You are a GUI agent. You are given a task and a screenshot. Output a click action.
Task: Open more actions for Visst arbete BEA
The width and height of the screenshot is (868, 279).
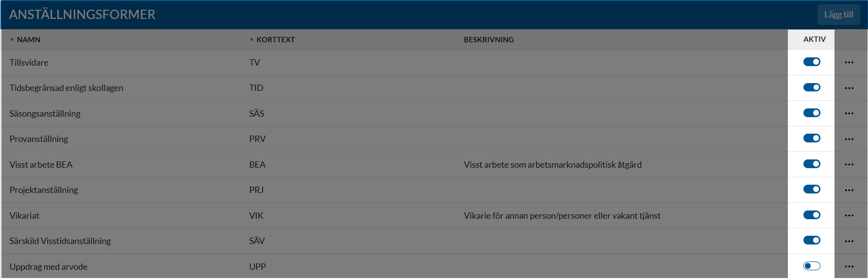(x=849, y=164)
